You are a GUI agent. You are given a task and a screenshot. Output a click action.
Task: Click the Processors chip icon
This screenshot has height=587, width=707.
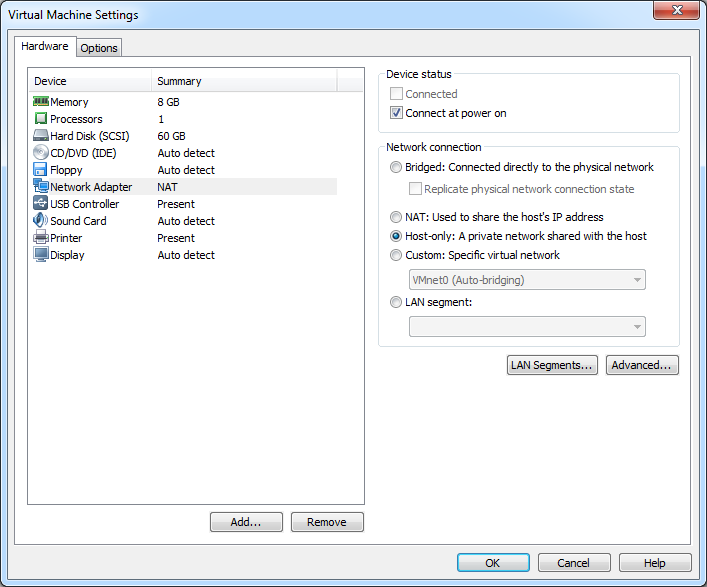coord(41,119)
